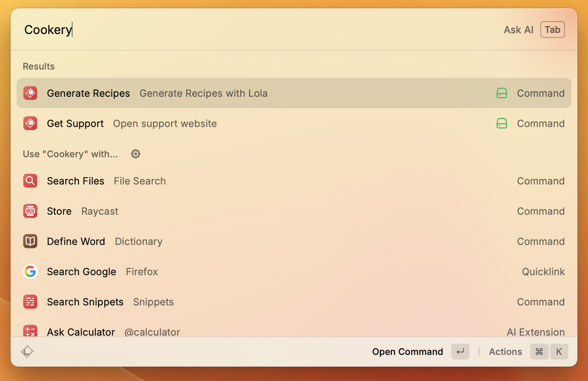The image size is (588, 381).
Task: Click Command label on Define Word row
Action: pos(541,241)
